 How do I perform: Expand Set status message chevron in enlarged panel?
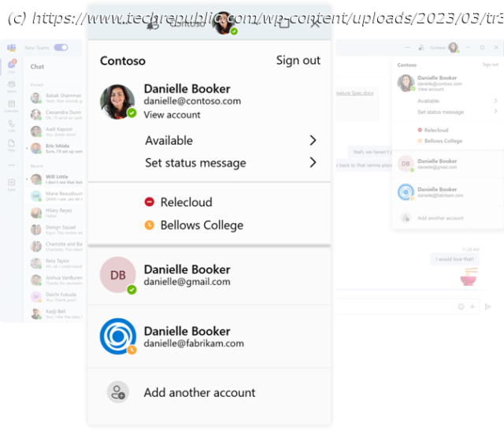(x=313, y=163)
